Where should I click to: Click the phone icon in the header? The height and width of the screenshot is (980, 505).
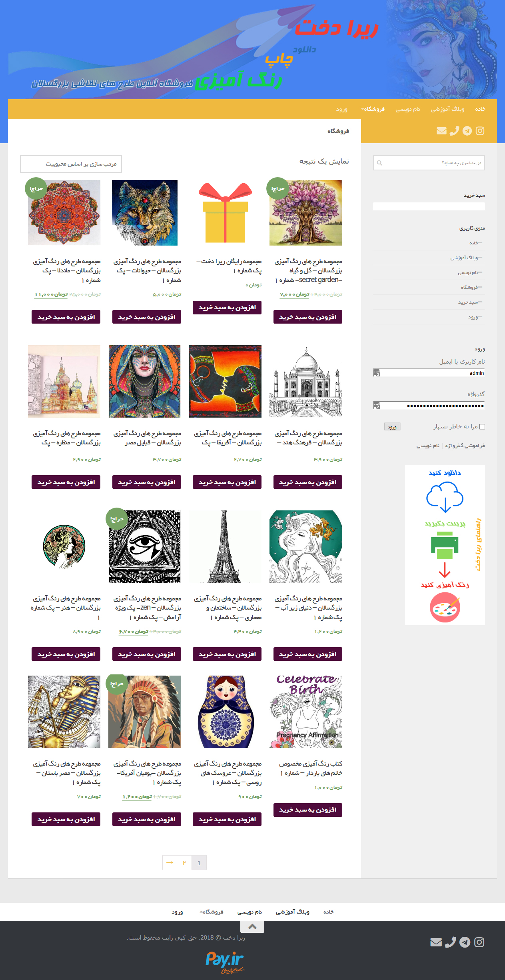pos(454,131)
